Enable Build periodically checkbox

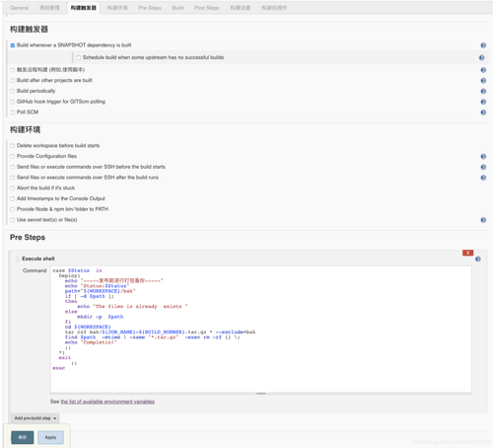13,91
